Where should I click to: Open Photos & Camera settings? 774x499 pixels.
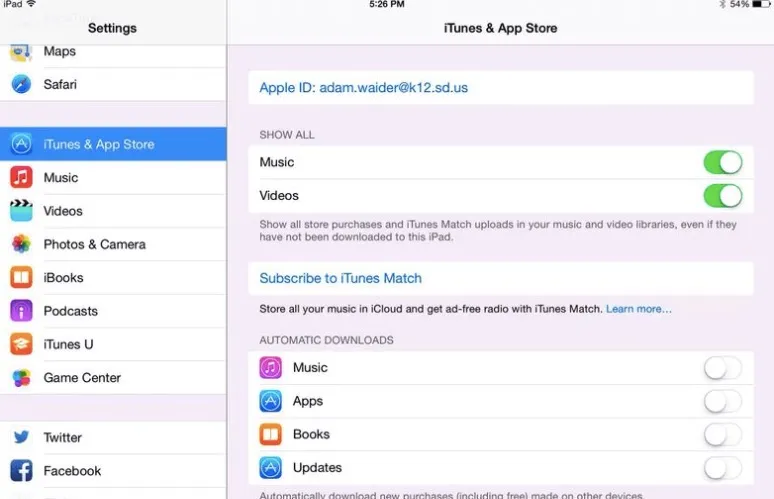113,244
